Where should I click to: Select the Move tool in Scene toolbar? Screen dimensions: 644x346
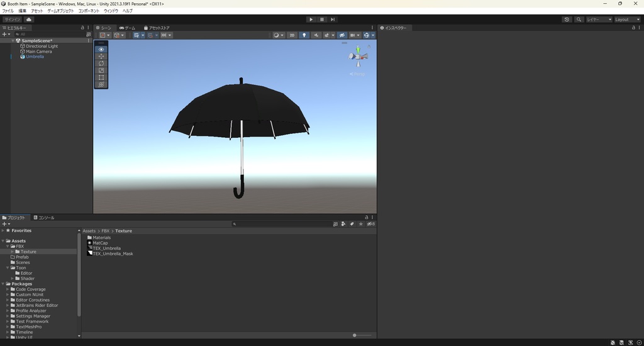tap(101, 56)
